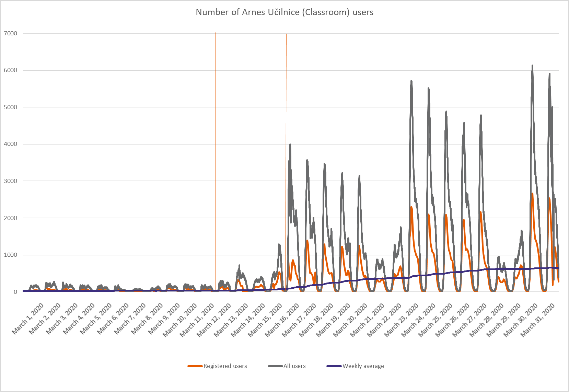
Task: Click the x-axis label March 29, 2020
Action: click(x=504, y=320)
